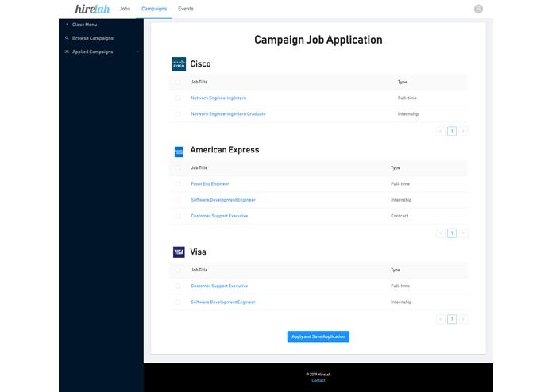
Task: Check Network Engineering Intern Graduate job
Action: coord(178,114)
